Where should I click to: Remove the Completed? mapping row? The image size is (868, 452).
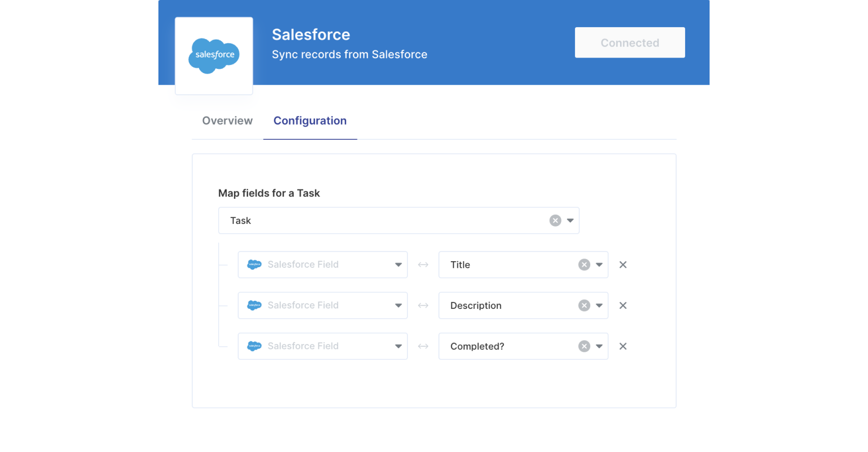point(623,346)
